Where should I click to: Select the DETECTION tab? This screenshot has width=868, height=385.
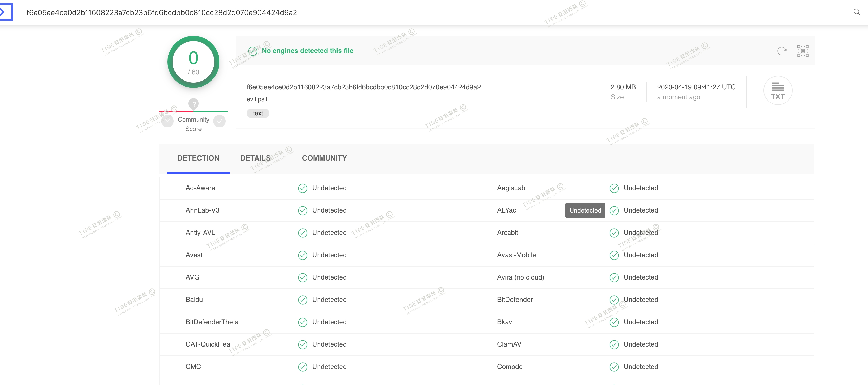click(198, 158)
